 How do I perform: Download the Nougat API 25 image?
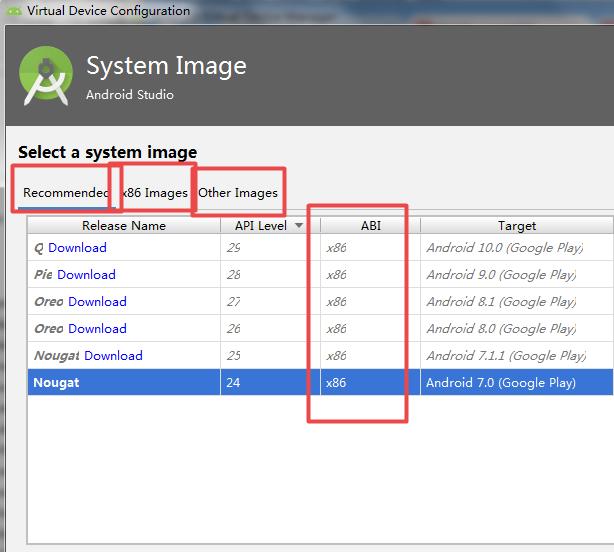[113, 355]
